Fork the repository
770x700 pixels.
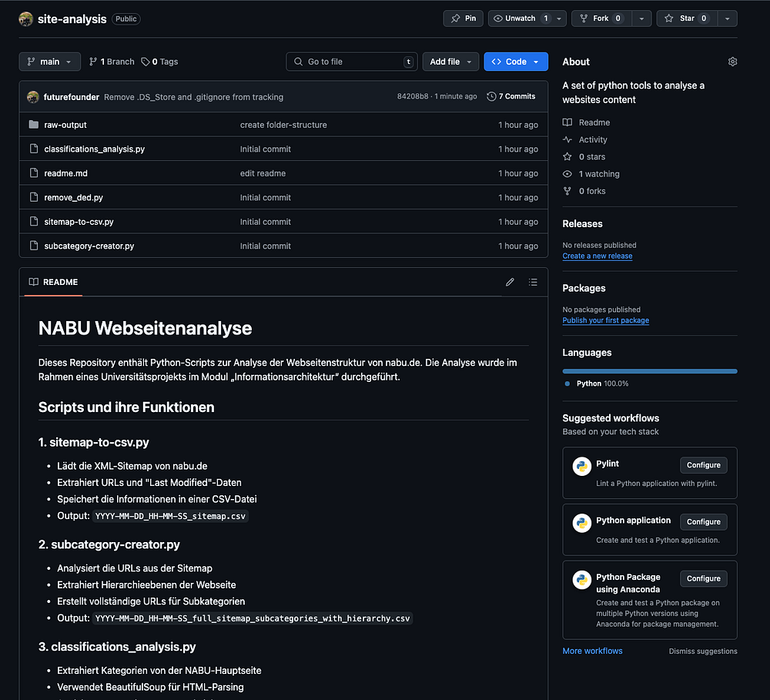[x=601, y=18]
